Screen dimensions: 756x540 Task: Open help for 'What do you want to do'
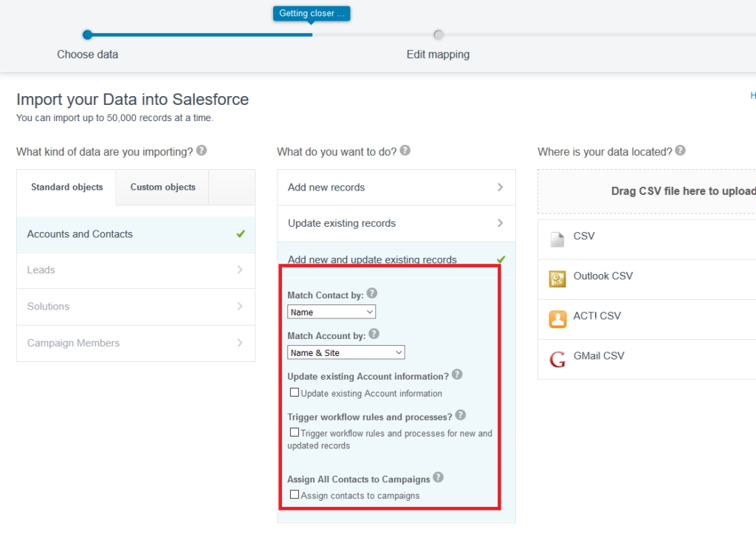coord(405,151)
